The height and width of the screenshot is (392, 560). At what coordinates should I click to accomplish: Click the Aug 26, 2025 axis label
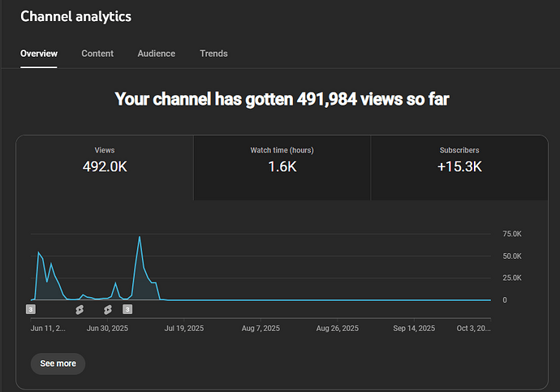point(338,329)
